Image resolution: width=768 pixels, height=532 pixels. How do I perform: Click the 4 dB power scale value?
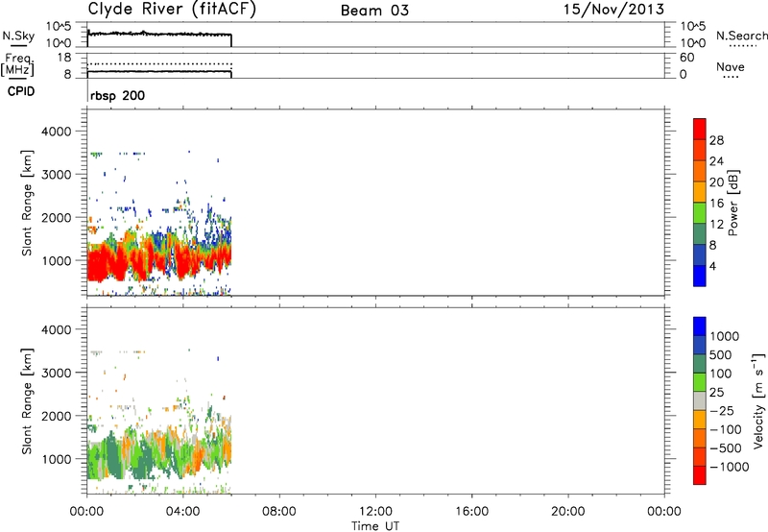(x=713, y=266)
